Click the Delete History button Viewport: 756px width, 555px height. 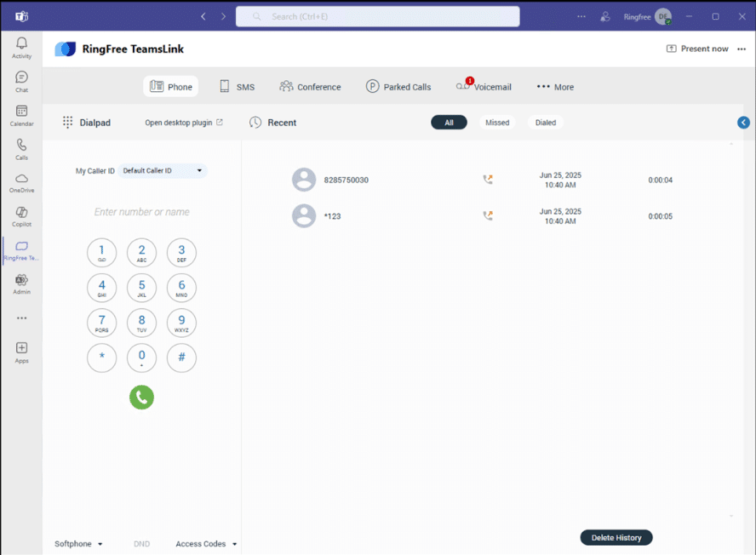[616, 538]
